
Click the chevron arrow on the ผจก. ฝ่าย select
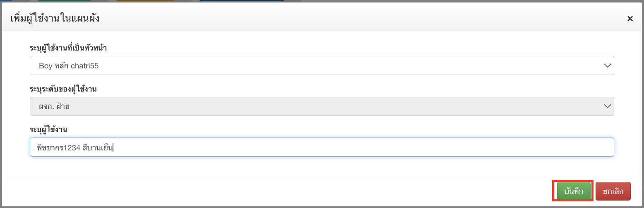click(x=607, y=106)
